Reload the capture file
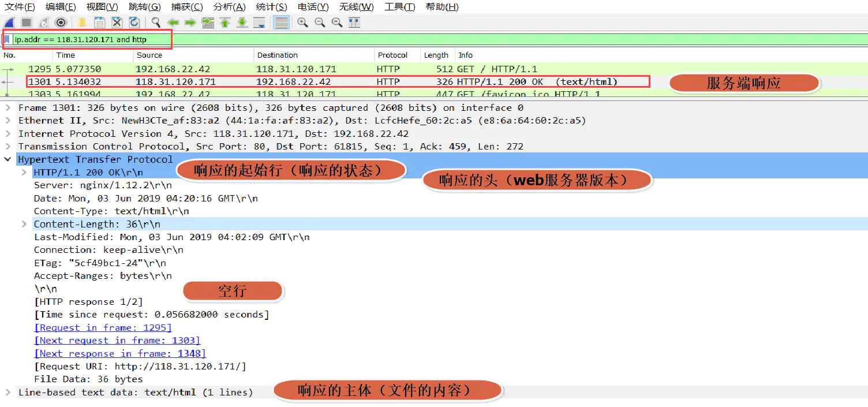The height and width of the screenshot is (407, 868). (134, 23)
